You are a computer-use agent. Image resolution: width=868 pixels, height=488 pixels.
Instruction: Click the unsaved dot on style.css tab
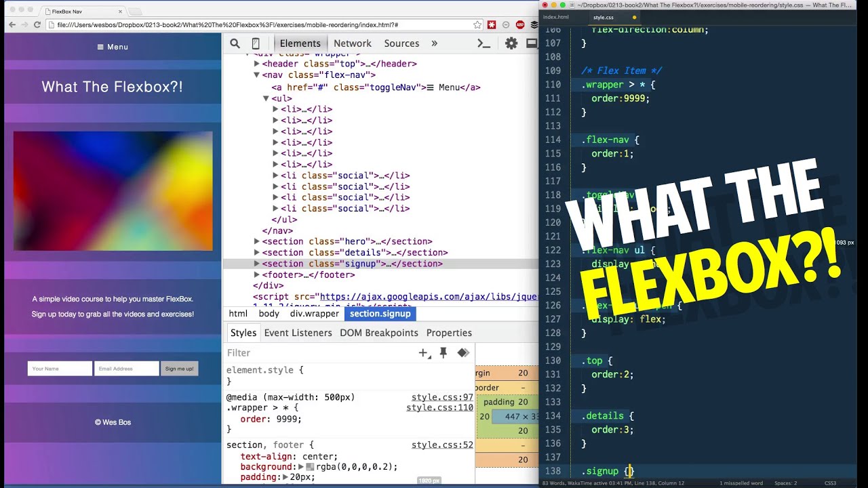coord(634,17)
